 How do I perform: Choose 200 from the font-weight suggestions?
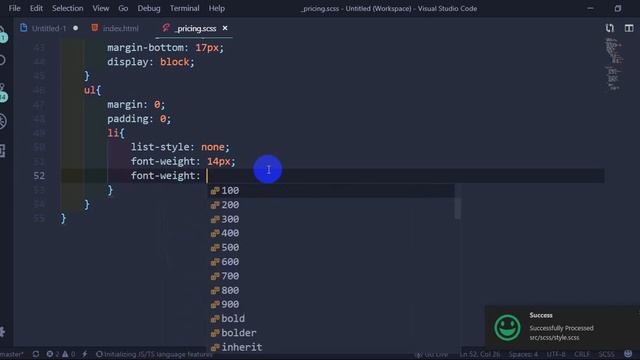tap(331, 205)
